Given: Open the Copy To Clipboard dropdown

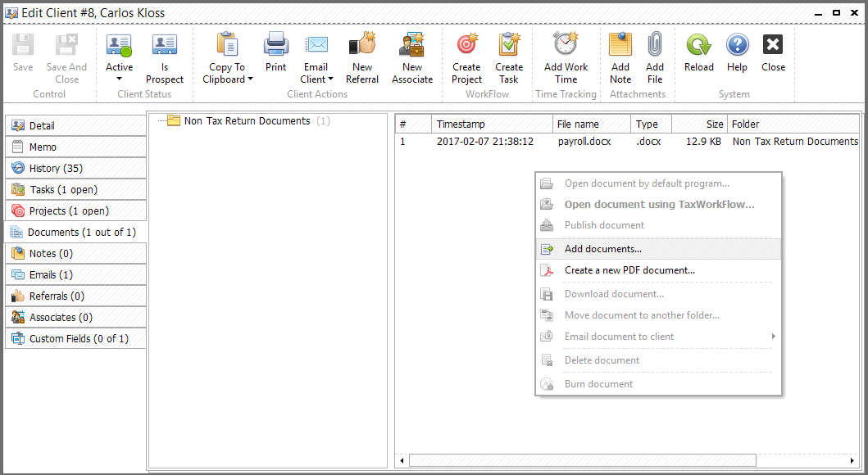Looking at the screenshot, I should (x=250, y=79).
